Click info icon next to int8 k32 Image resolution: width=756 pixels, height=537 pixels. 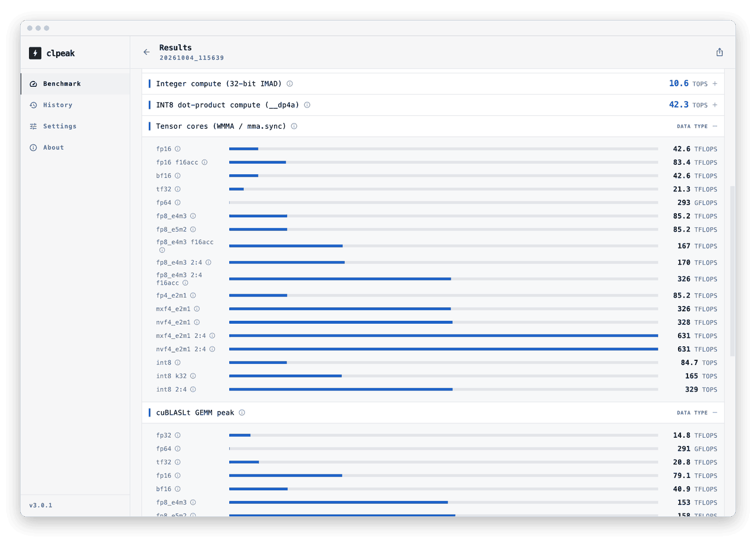pos(193,376)
